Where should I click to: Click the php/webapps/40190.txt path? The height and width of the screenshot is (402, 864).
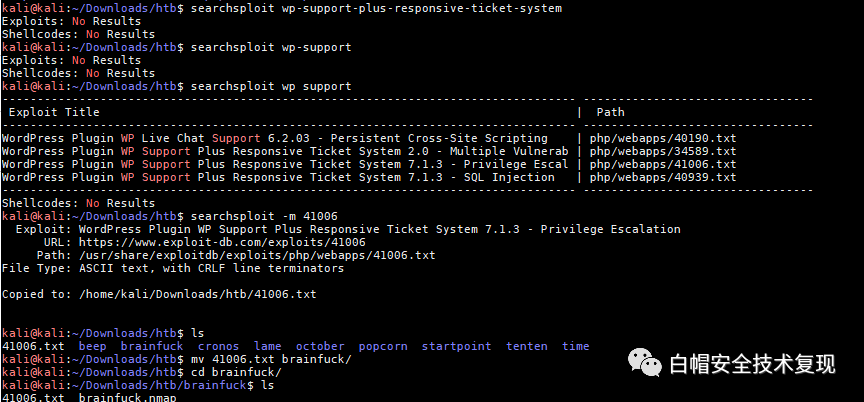[662, 138]
